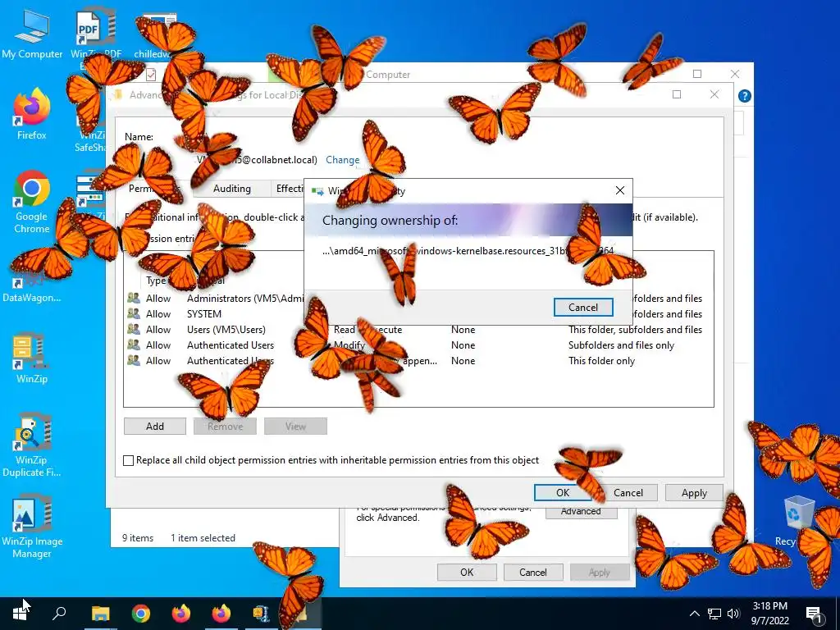This screenshot has width=840, height=630.
Task: Open the notification center icon
Action: coord(814,614)
